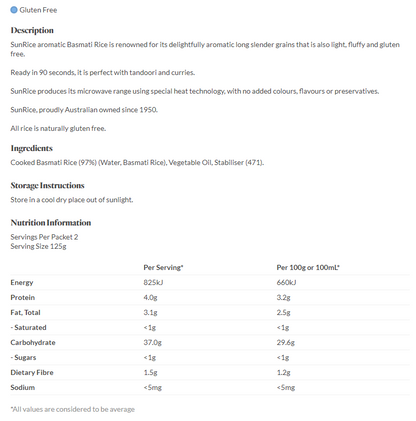Screen dimensions: 416x421
Task: Click the Serving Size 125g text
Action: (x=38, y=246)
